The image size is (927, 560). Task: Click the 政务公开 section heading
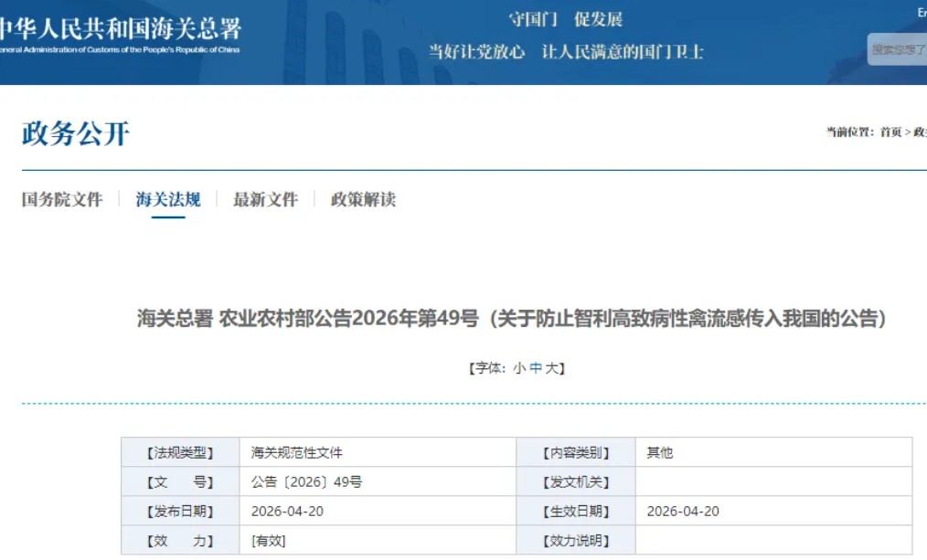(x=76, y=134)
